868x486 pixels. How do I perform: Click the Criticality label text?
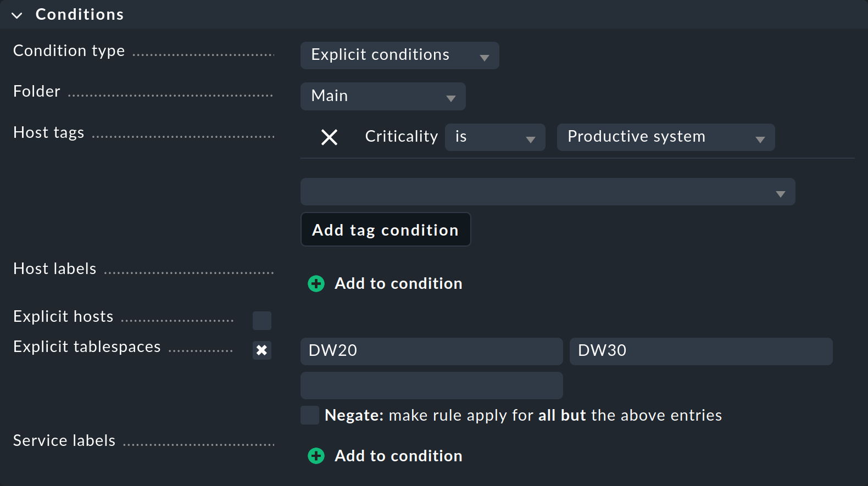pyautogui.click(x=402, y=136)
